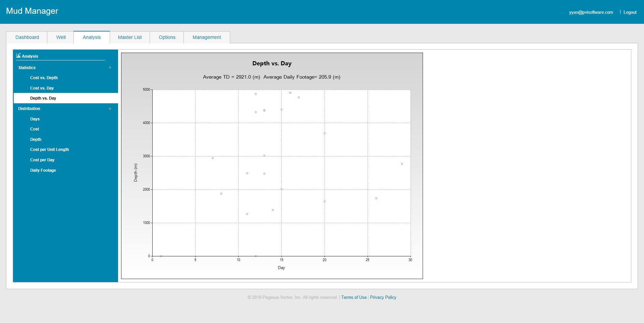Select Cost per Day distribution
The width and height of the screenshot is (644, 323).
(42, 160)
